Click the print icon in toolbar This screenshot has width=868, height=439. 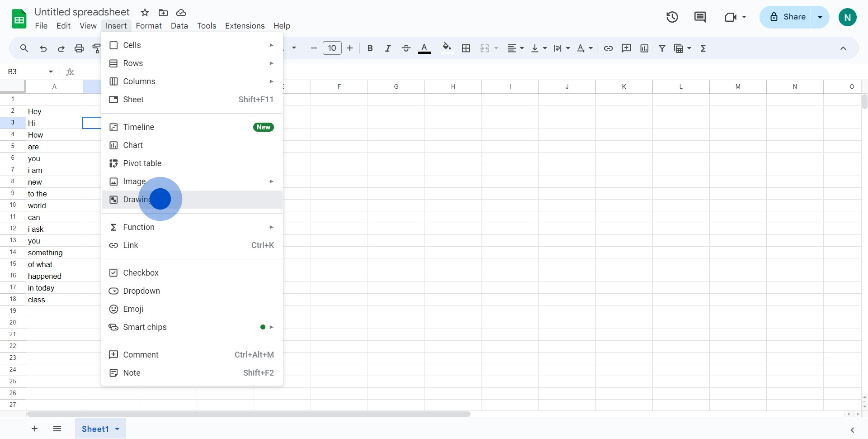click(79, 48)
